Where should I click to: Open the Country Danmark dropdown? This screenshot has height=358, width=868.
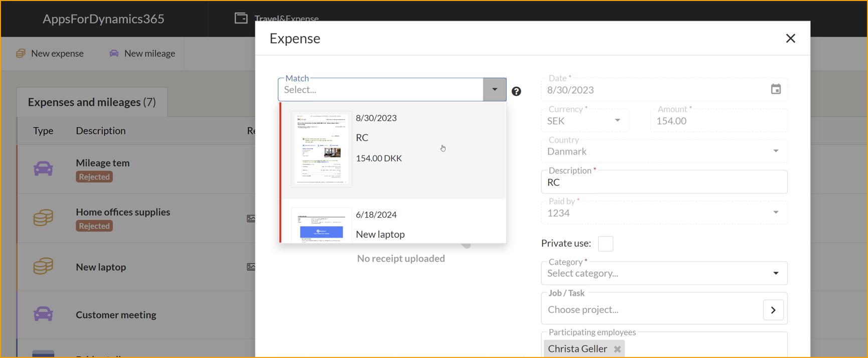(776, 151)
